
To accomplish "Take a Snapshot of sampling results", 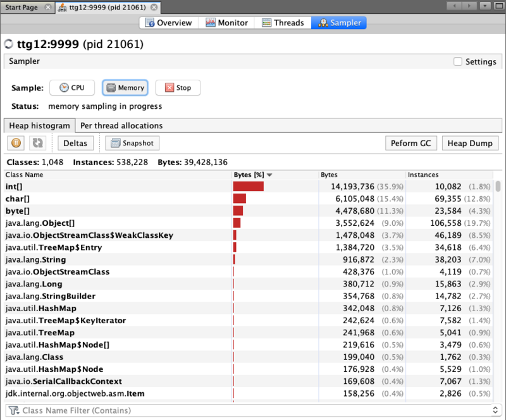I will click(132, 143).
